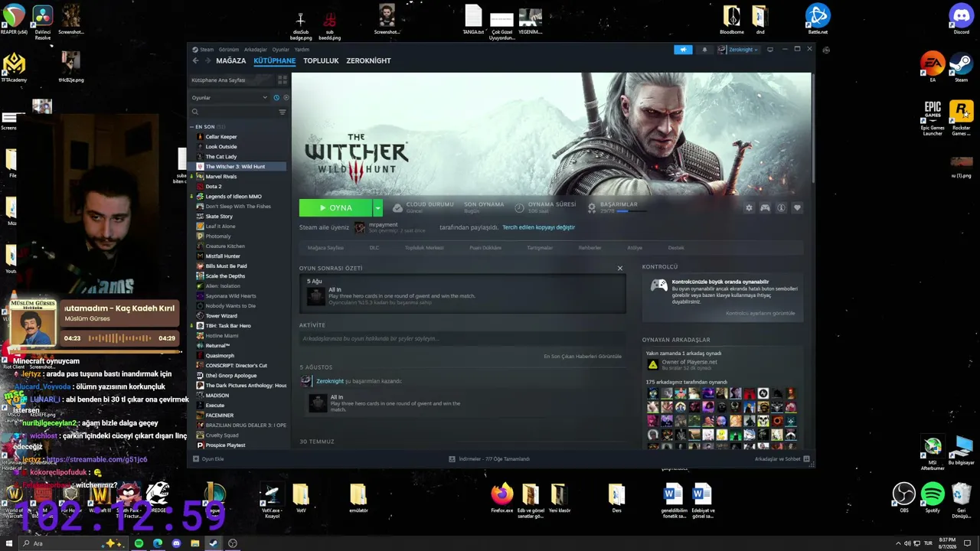Open the EA app desktop icon
The image size is (980, 551).
pos(933,67)
